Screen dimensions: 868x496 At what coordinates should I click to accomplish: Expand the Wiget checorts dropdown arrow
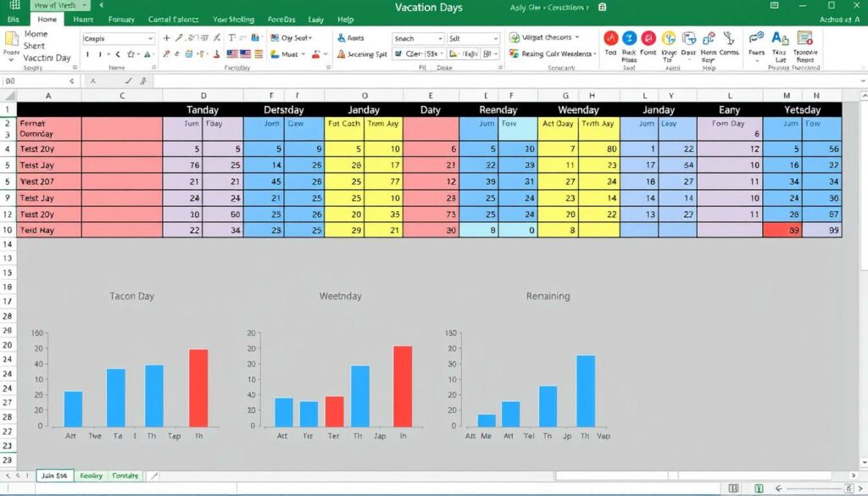pyautogui.click(x=576, y=37)
